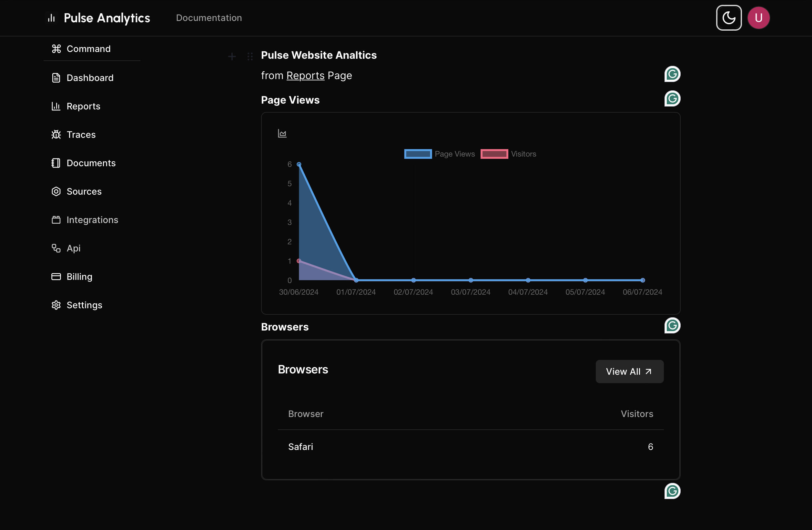Click the Traces bug icon
This screenshot has width=812, height=530.
click(x=56, y=135)
